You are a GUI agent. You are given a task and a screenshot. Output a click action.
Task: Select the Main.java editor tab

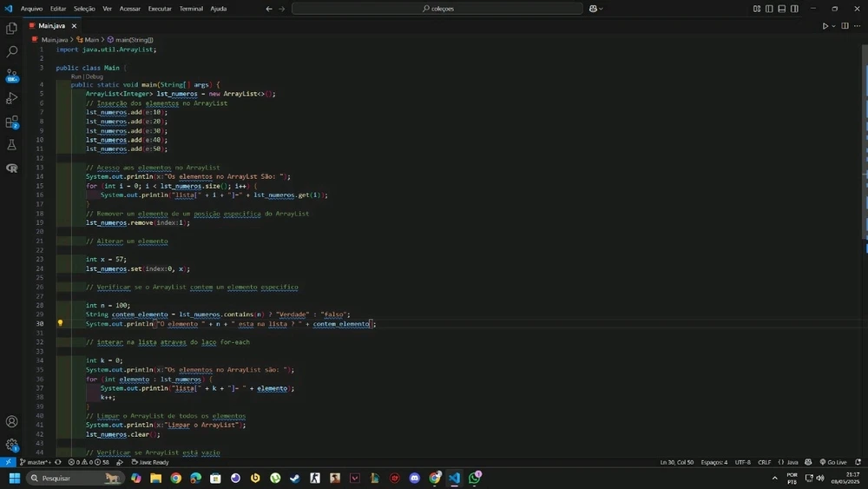tap(52, 26)
